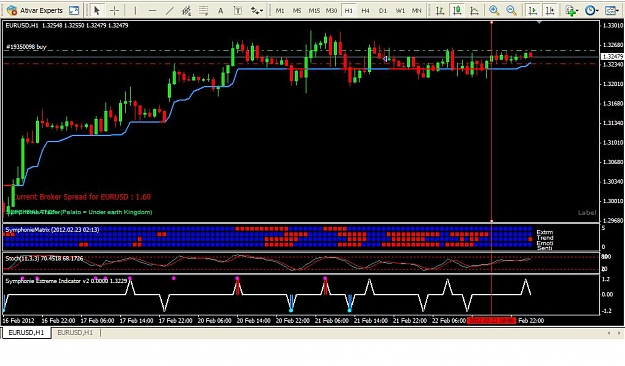Click the #19350098 buy order label
This screenshot has width=625, height=366.
coord(26,47)
